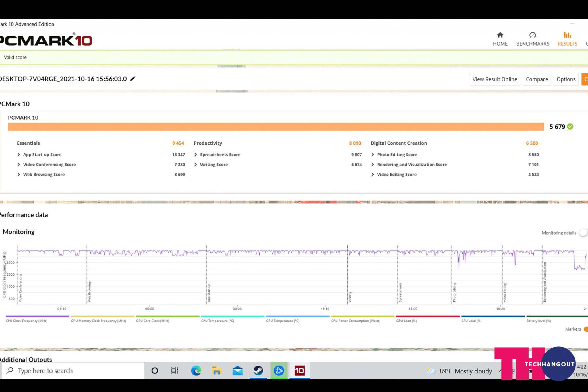Toggle the Monitoring details switch
This screenshot has height=392, width=588.
583,233
